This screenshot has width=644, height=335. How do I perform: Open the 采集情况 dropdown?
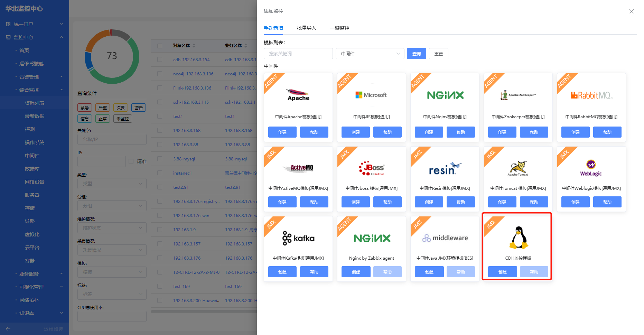point(112,250)
